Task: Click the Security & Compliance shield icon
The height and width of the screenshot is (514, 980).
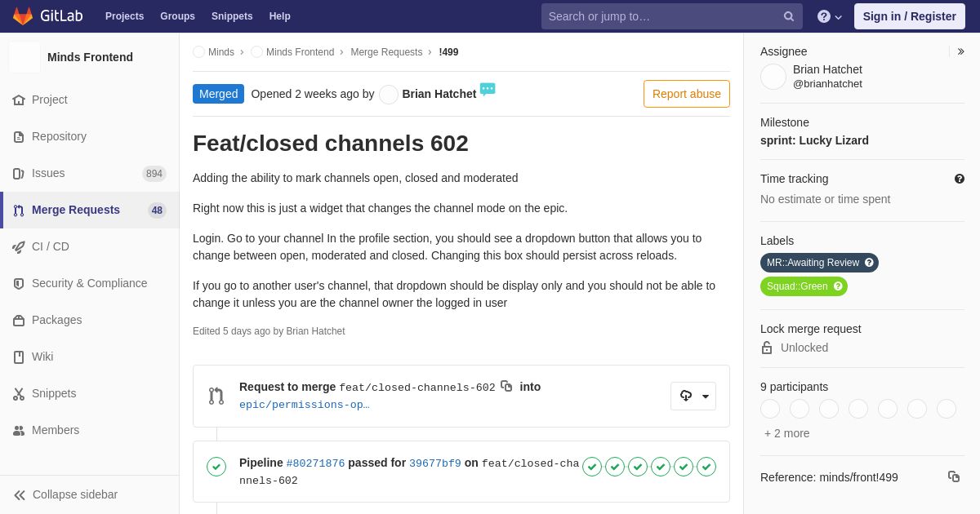Action: click(x=19, y=283)
